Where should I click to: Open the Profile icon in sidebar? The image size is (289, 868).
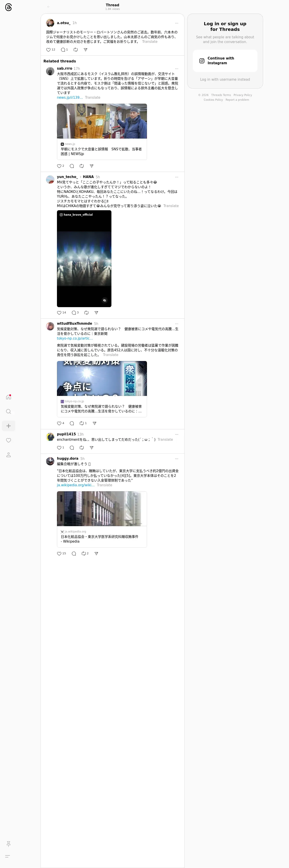(8, 455)
